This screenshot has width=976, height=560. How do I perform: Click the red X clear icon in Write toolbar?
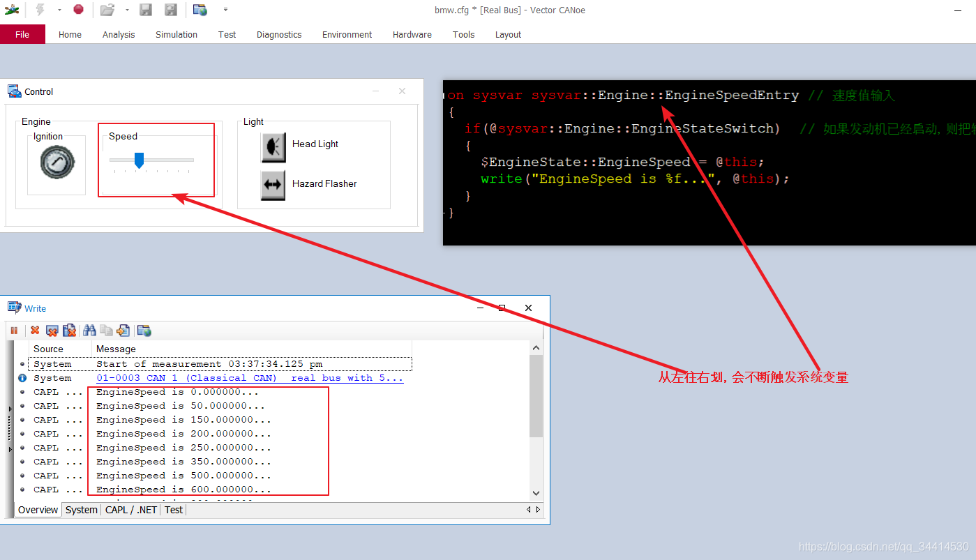click(x=35, y=331)
